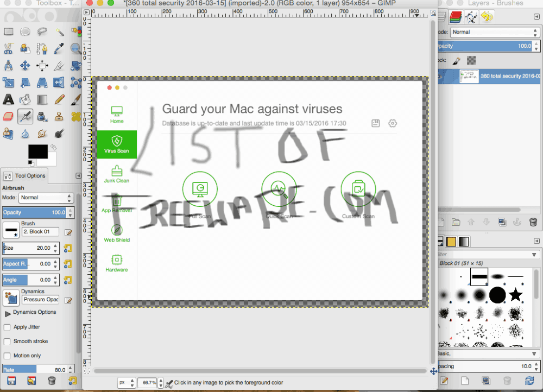543x392 pixels.
Task: Select the Clone stamp tool
Action: tap(60, 116)
